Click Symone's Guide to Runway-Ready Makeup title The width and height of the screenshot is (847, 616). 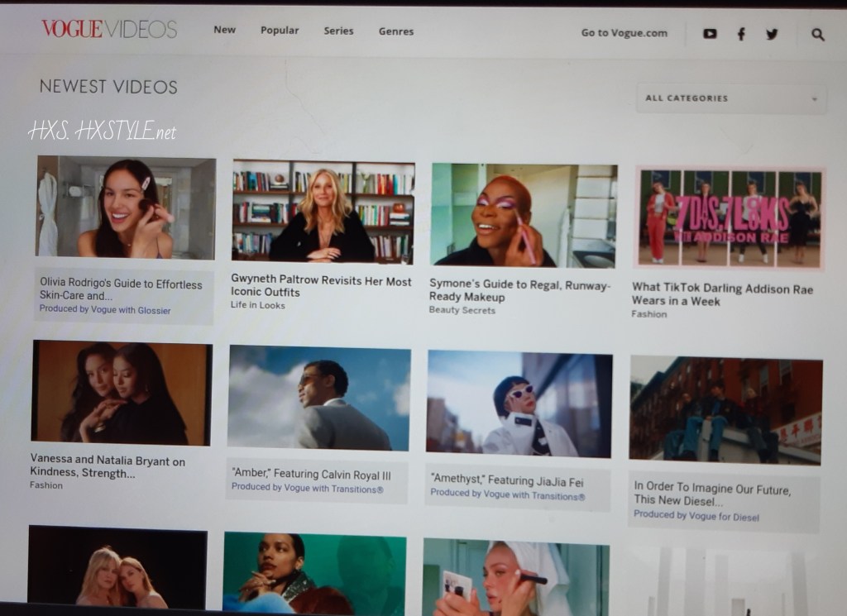coord(519,291)
